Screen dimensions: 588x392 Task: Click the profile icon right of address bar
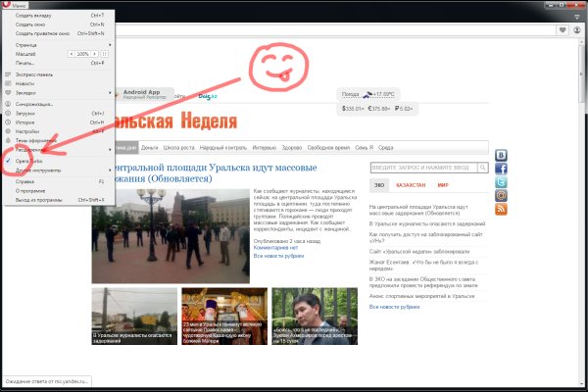576,29
